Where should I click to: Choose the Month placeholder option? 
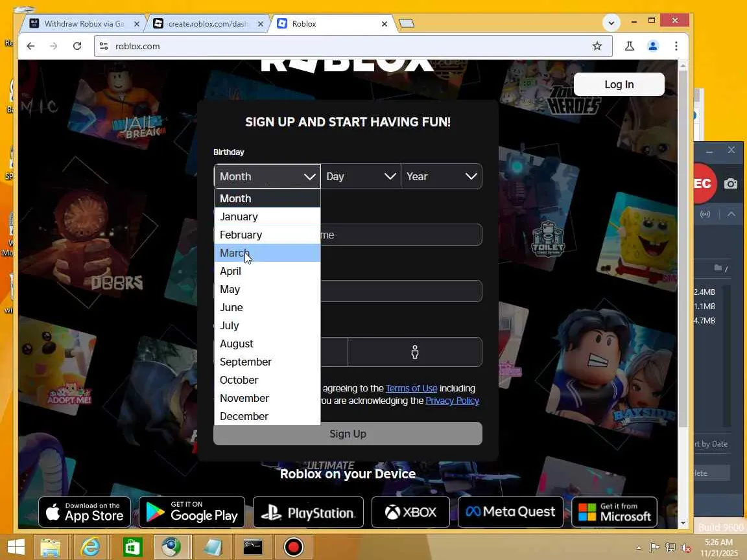267,198
